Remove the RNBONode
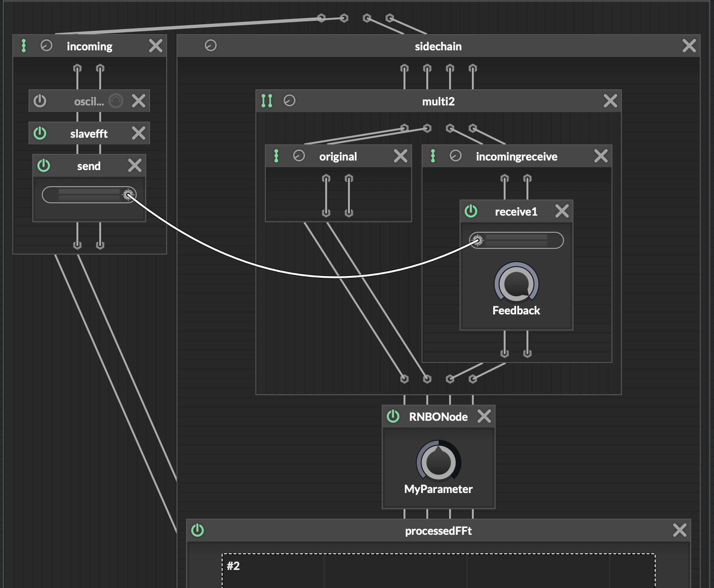Image resolution: width=714 pixels, height=588 pixels. [484, 416]
